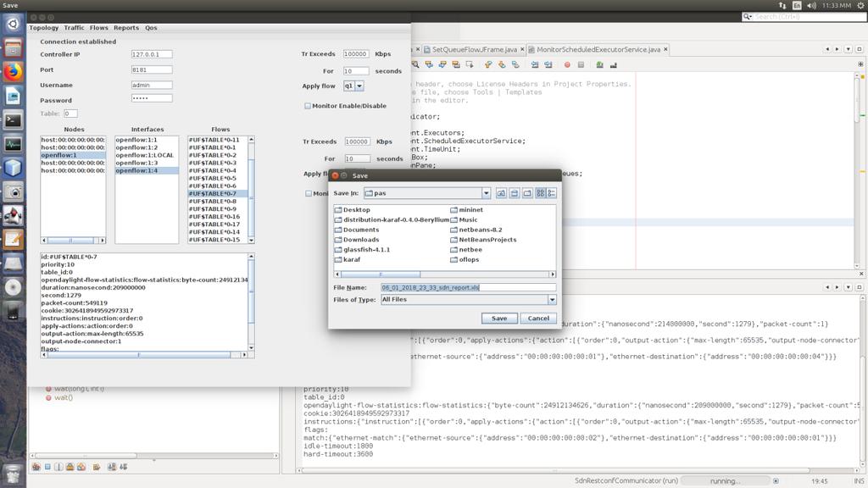This screenshot has height=488, width=868.
Task: Close the SetQueueFlowJFrame.java tab
Action: coord(522,50)
